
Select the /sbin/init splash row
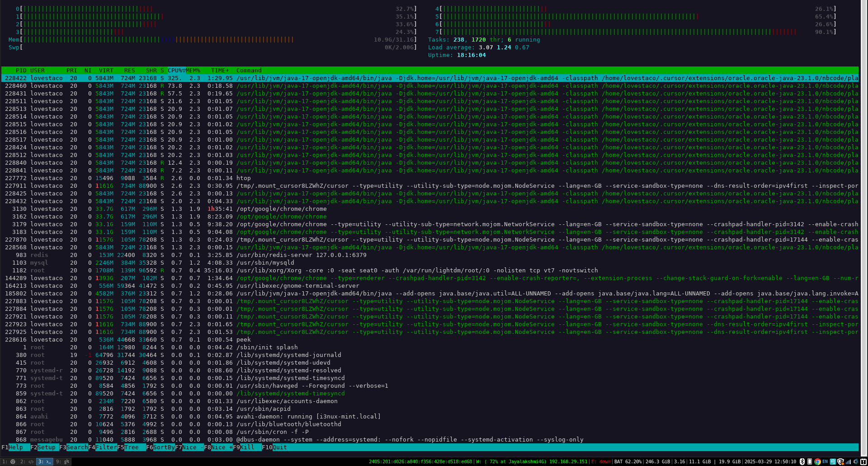[429, 347]
